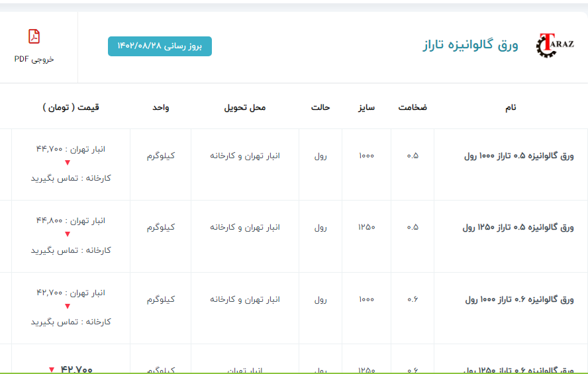Open product 'ورق گالوانیزه 0.6 تاراز 1000 رول'
The image size is (588, 374).
point(518,299)
